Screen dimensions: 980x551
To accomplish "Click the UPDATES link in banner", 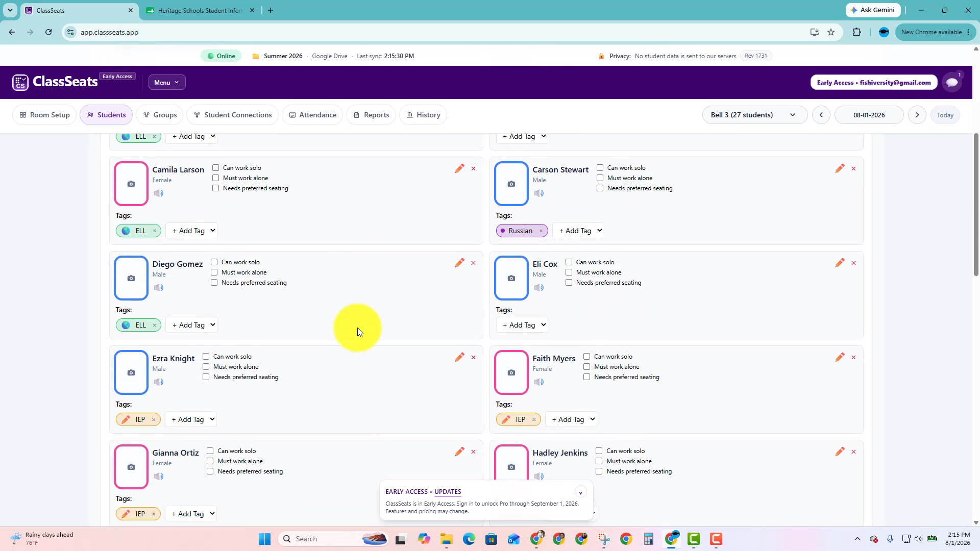I will 448,492.
